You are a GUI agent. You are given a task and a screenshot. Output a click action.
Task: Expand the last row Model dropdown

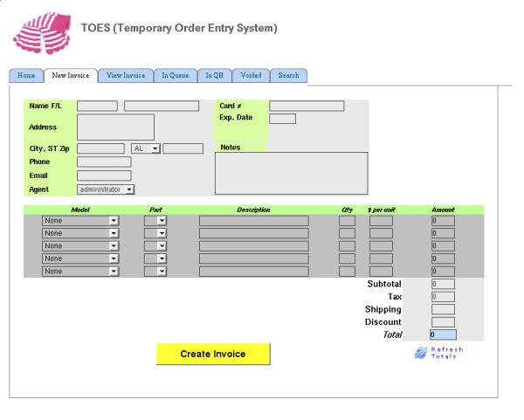click(79, 272)
